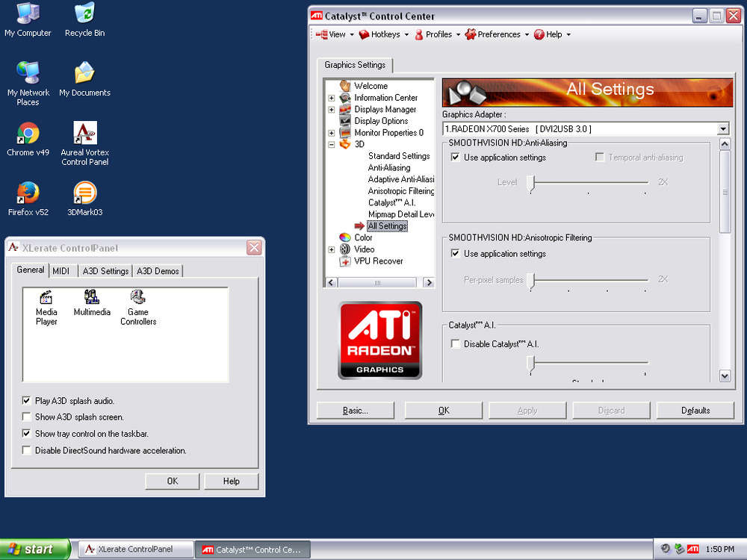
Task: Click the Video reel tree icon
Action: tap(345, 249)
